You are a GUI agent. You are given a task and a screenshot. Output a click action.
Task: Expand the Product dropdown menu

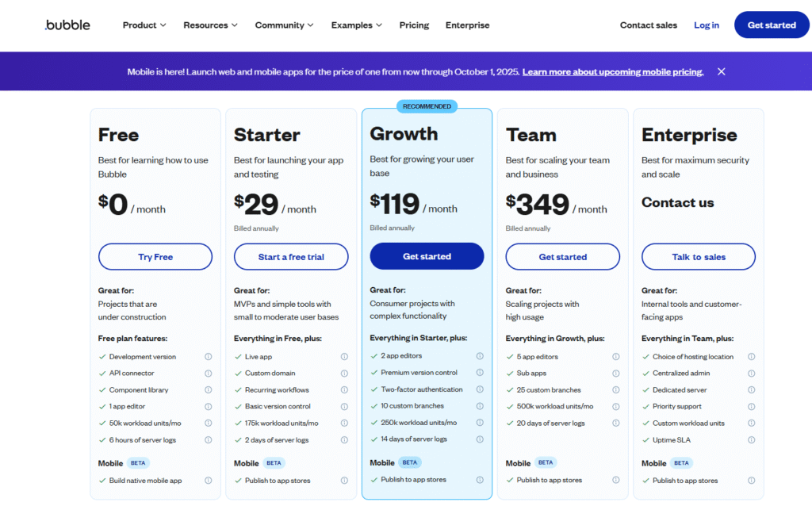click(x=144, y=25)
